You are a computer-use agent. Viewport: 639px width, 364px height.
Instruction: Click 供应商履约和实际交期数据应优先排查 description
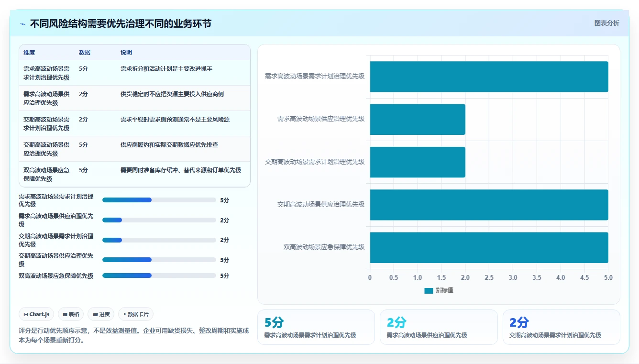coord(169,145)
